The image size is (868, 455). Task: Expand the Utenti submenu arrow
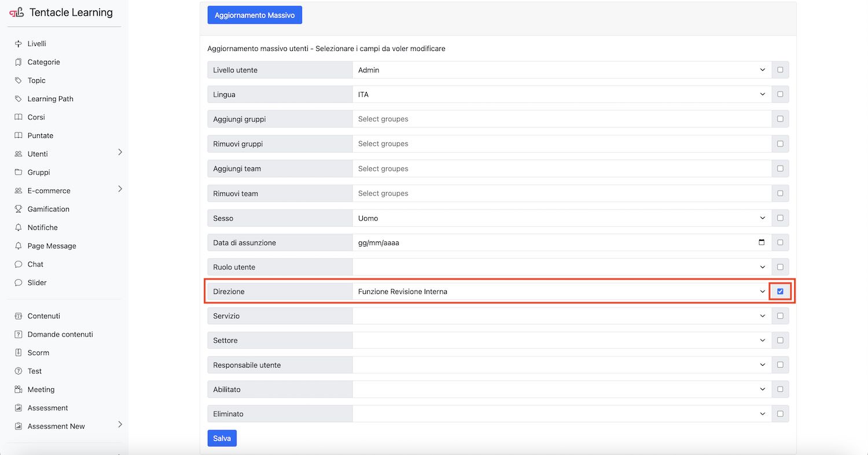[x=120, y=152]
